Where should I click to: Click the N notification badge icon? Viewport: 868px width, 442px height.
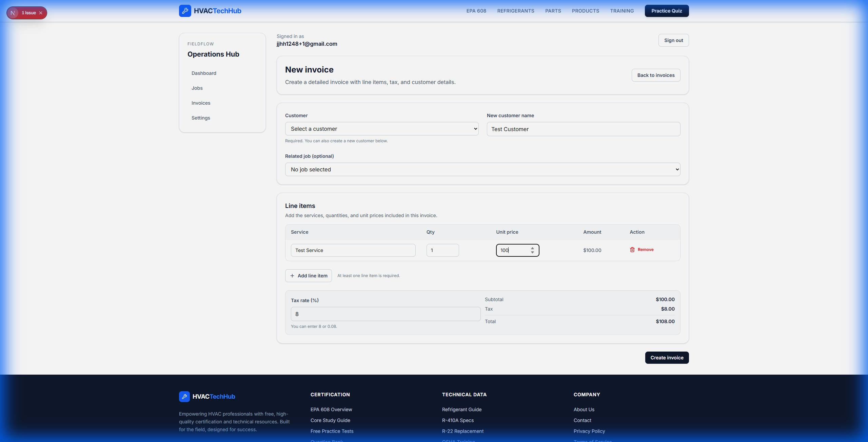pyautogui.click(x=13, y=13)
